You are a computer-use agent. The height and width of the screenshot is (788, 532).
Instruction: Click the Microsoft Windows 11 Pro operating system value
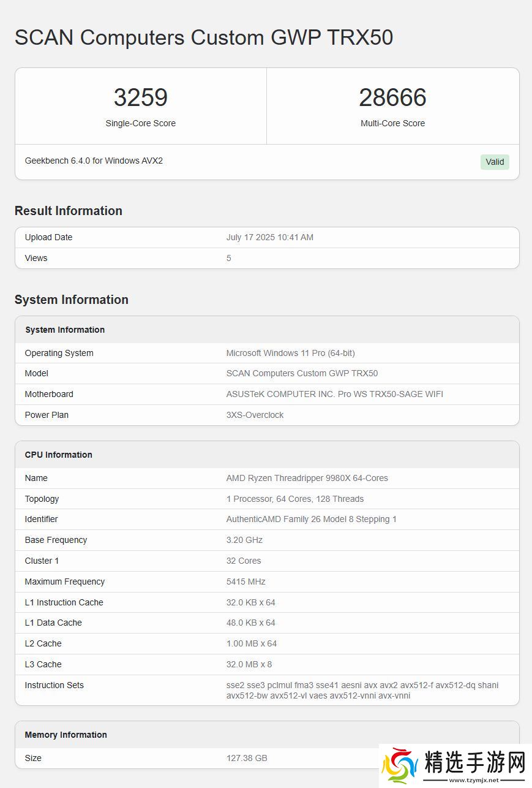click(290, 353)
